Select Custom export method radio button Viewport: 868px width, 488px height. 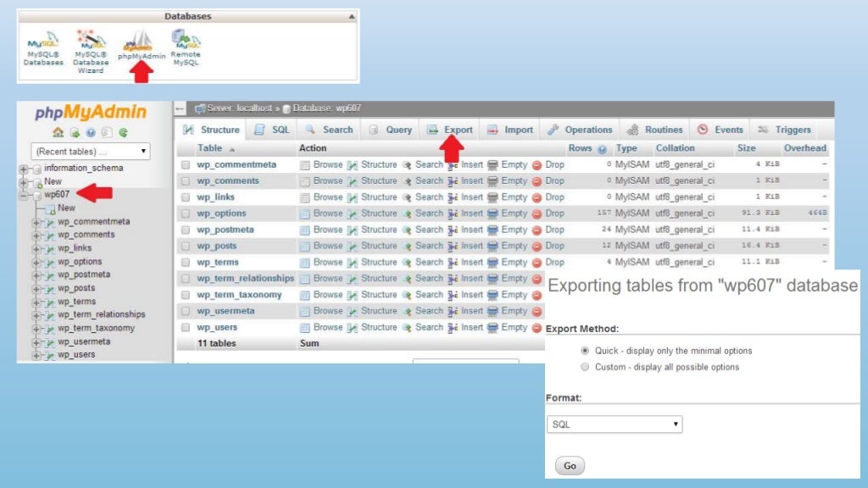point(585,367)
